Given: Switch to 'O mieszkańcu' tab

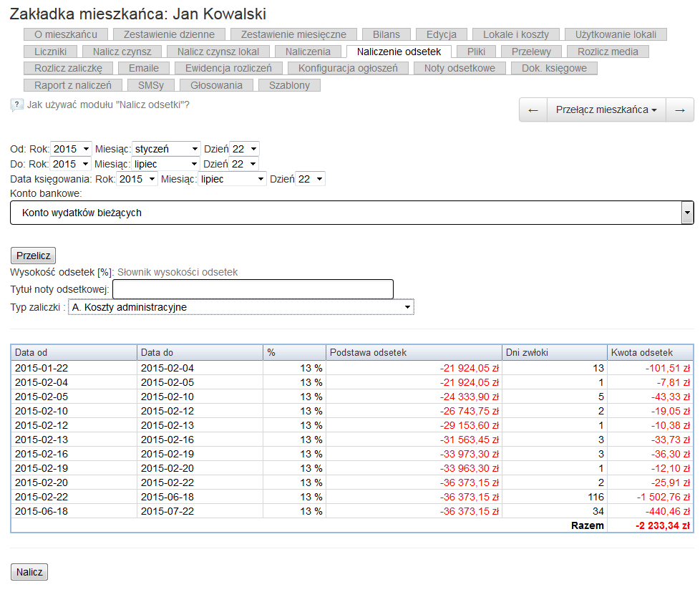Looking at the screenshot, I should [66, 34].
